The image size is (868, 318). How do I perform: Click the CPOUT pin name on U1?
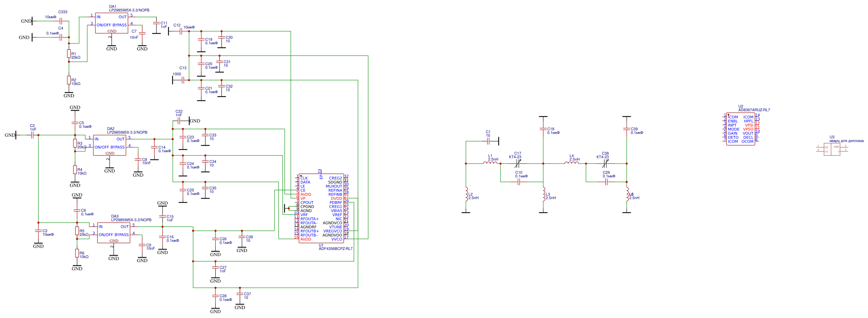click(x=307, y=203)
